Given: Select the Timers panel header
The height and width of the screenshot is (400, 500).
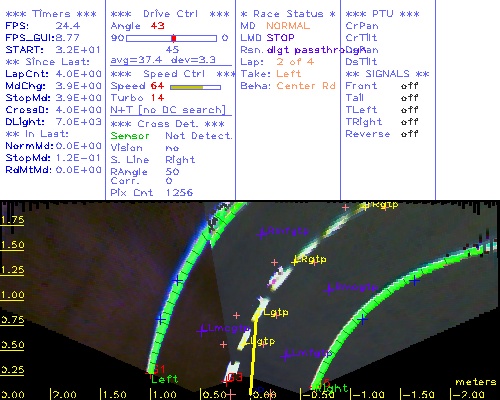Looking at the screenshot, I should [x=51, y=14].
